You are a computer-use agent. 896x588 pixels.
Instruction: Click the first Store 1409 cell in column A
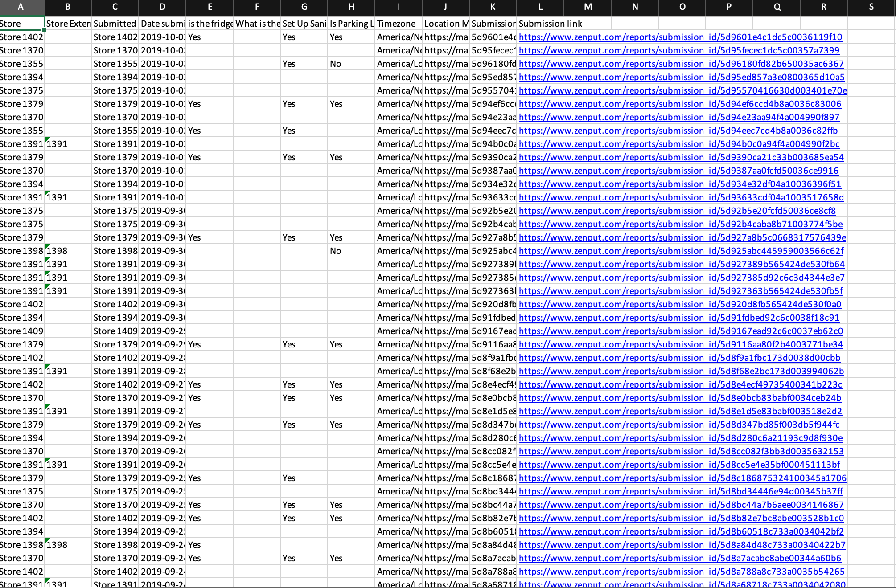[21, 331]
